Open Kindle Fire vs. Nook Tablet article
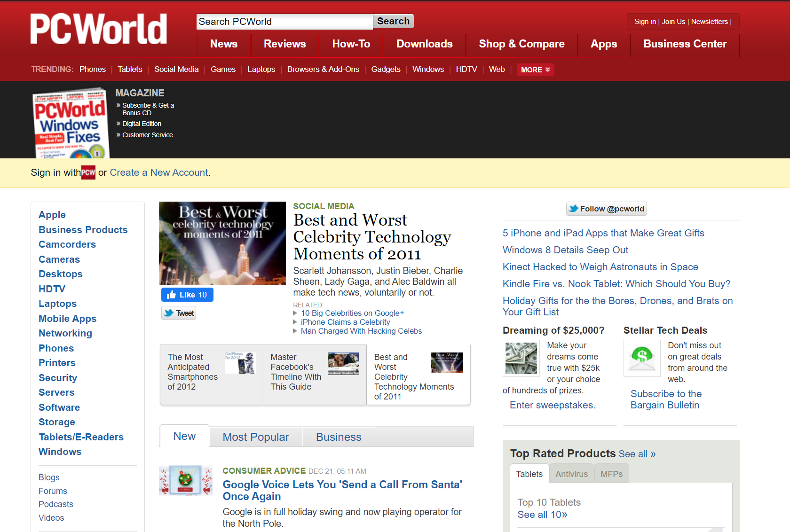The image size is (790, 532). pyautogui.click(x=616, y=284)
